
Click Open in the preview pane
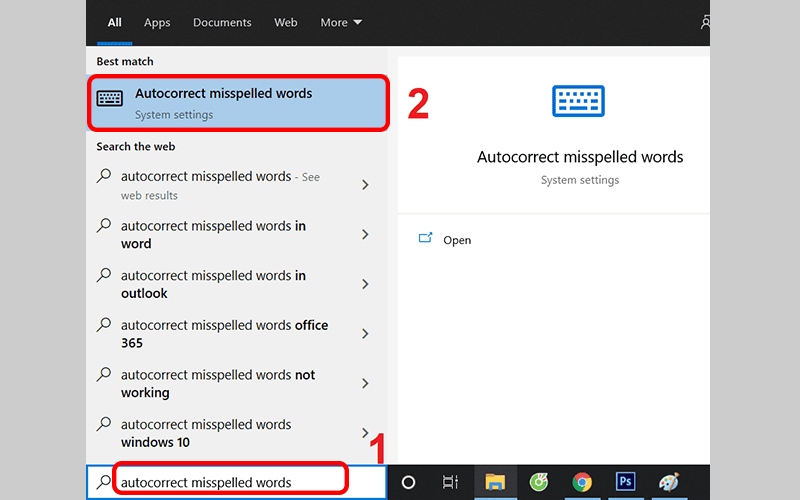pyautogui.click(x=457, y=240)
